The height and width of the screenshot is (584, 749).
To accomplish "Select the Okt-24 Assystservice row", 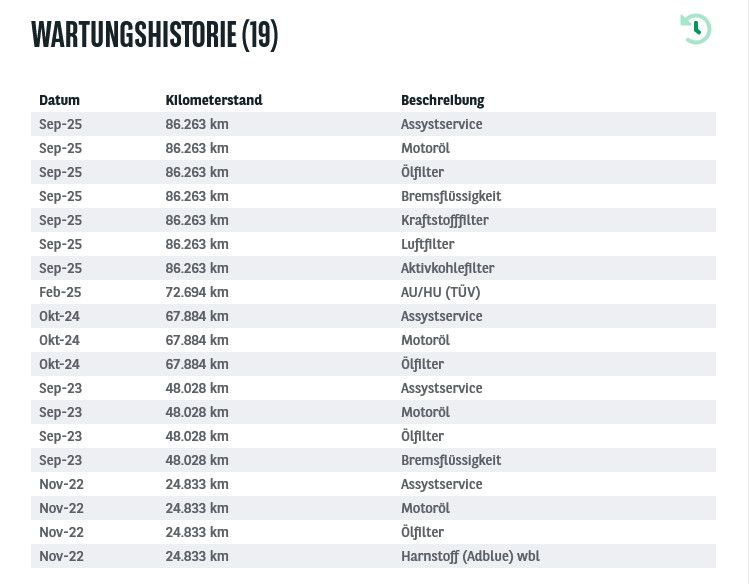I will pos(374,316).
